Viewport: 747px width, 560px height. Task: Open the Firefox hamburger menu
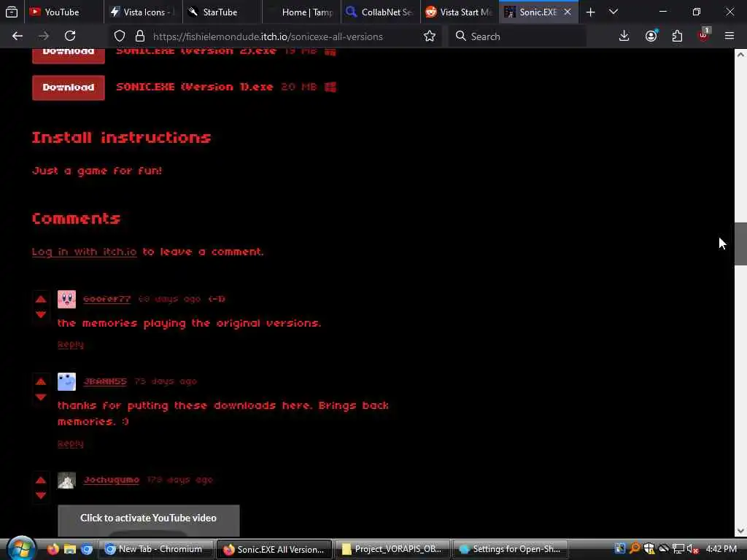click(x=729, y=36)
